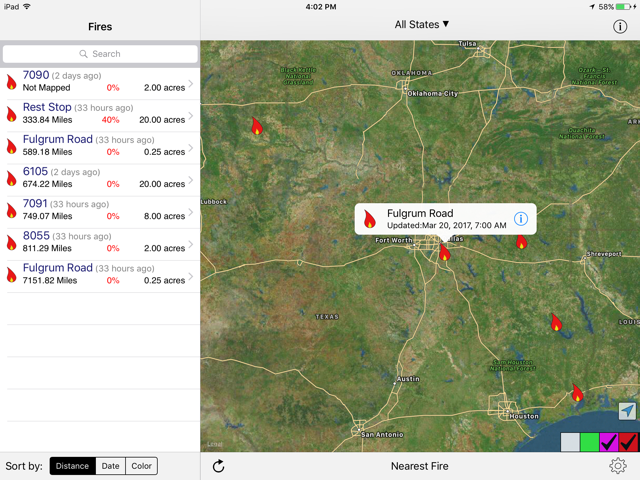Tap the current location arrow on map

627,411
